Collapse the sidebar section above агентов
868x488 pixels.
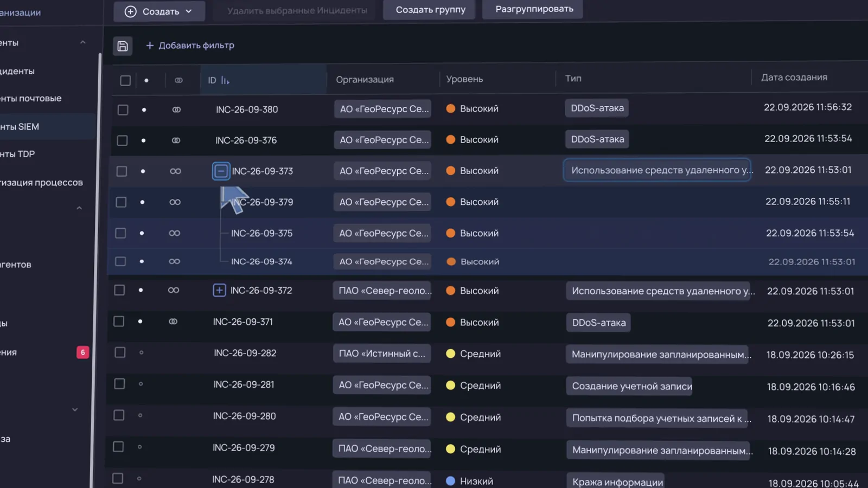(79, 208)
